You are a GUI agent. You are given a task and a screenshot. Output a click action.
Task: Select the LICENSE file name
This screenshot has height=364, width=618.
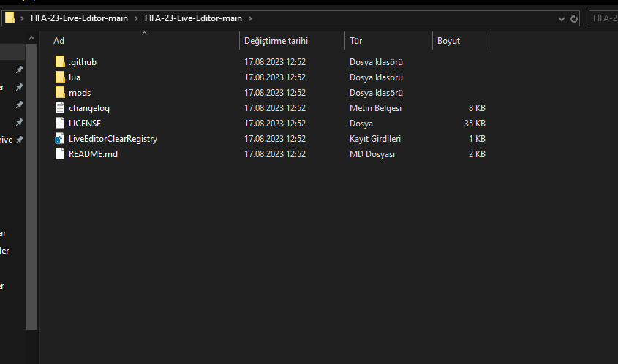(85, 124)
